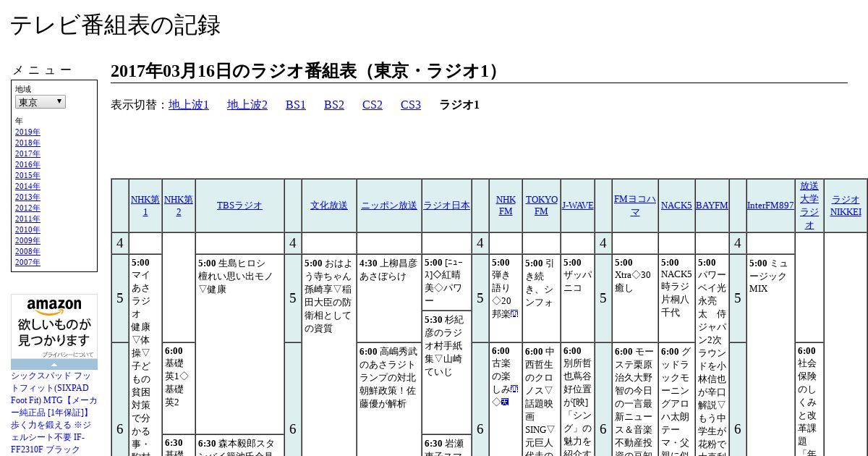Open the 2009年 archive link
Image resolution: width=868 pixels, height=456 pixels.
27,240
